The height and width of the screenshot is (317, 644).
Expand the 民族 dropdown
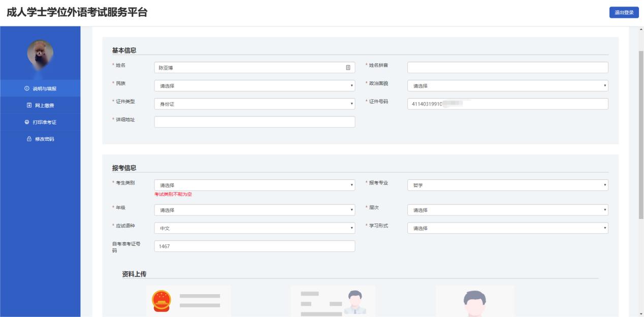254,86
